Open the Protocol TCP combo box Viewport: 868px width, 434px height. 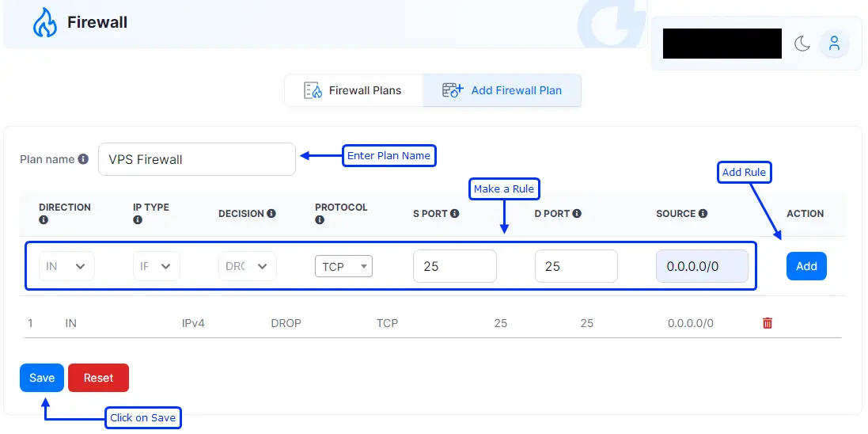343,266
